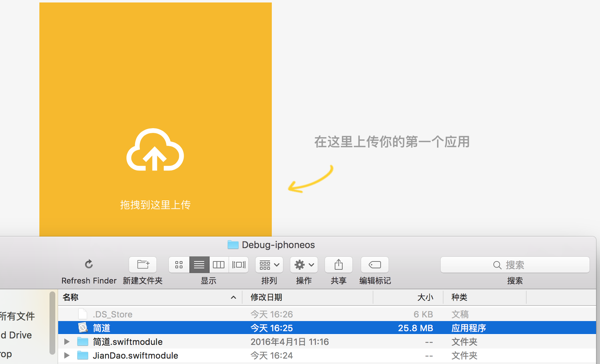Click the 共享 share button
This screenshot has height=364, width=600.
pyautogui.click(x=338, y=264)
